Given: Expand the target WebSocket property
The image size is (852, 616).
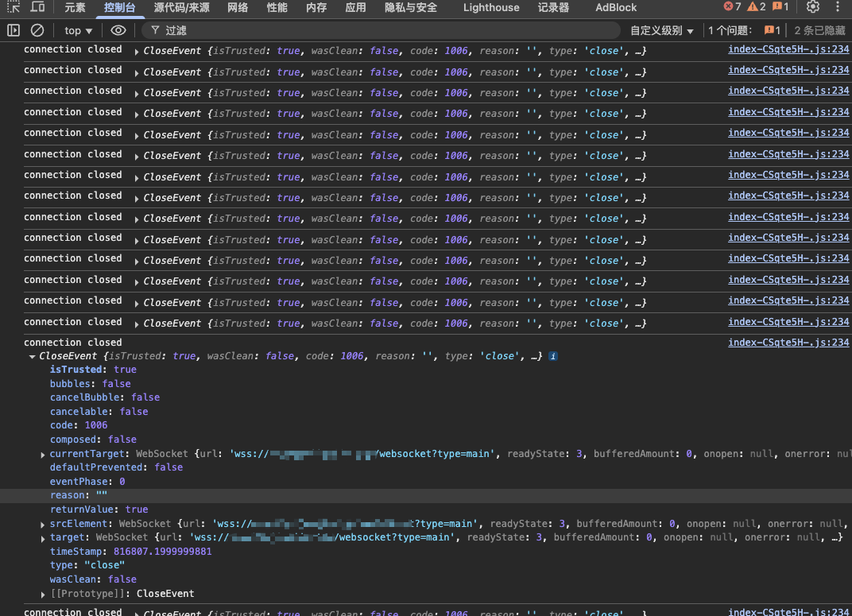Looking at the screenshot, I should [43, 538].
